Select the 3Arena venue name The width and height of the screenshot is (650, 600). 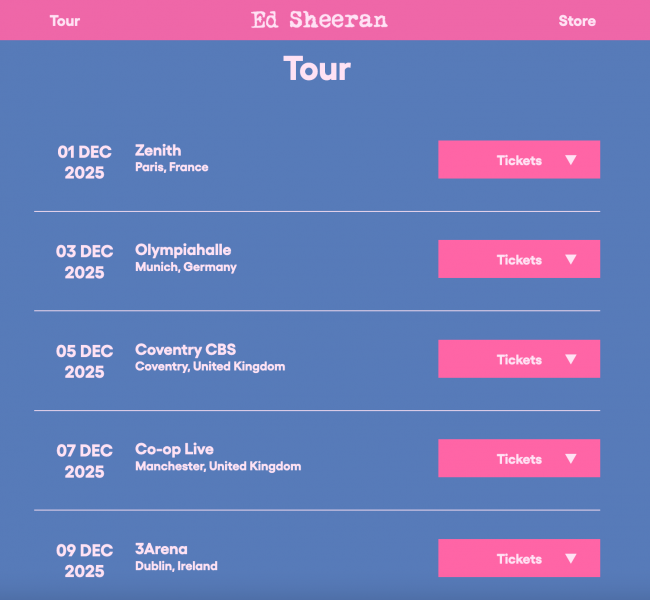point(161,549)
